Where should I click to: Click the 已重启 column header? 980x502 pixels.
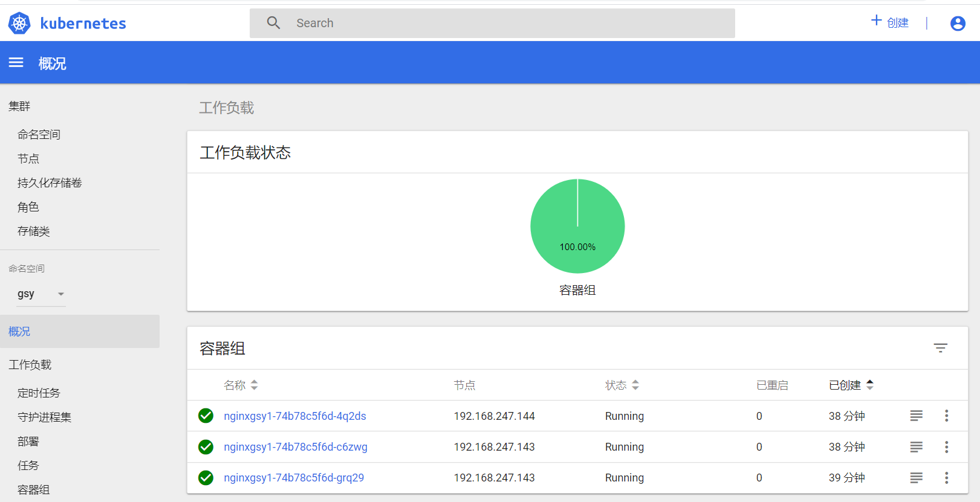[773, 385]
